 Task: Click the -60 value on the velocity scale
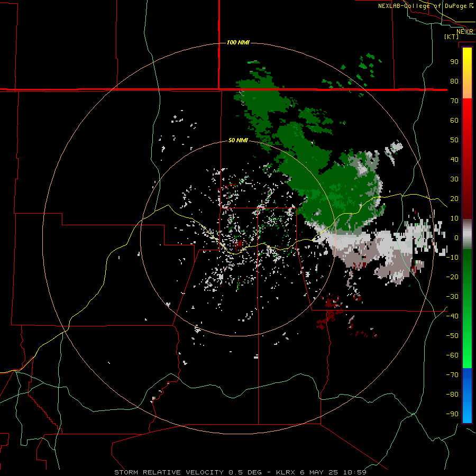[452, 355]
